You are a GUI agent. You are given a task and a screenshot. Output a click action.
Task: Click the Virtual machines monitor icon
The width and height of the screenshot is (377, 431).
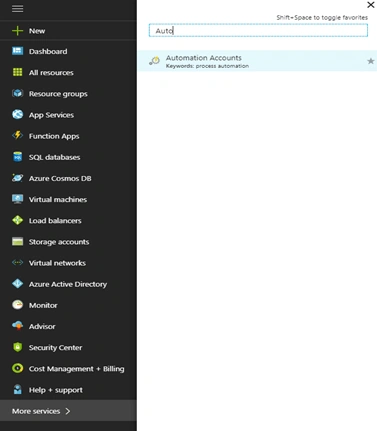(x=17, y=199)
